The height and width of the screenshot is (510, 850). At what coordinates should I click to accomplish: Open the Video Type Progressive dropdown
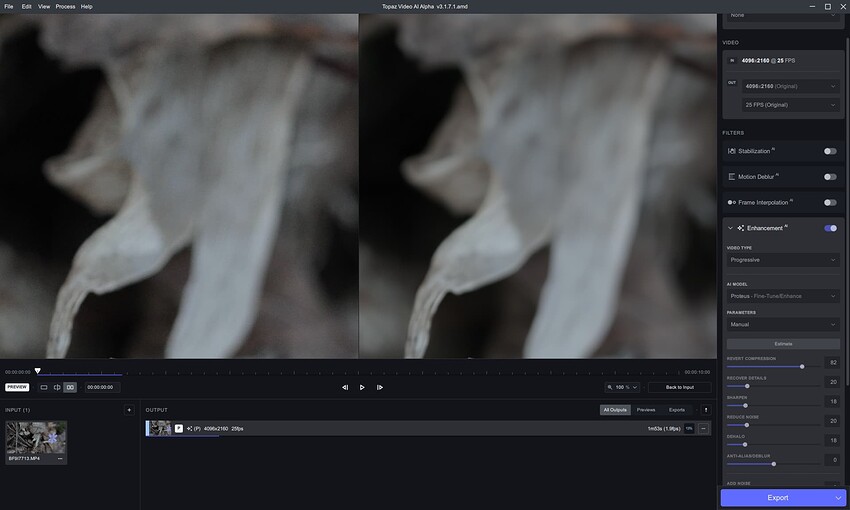click(783, 260)
